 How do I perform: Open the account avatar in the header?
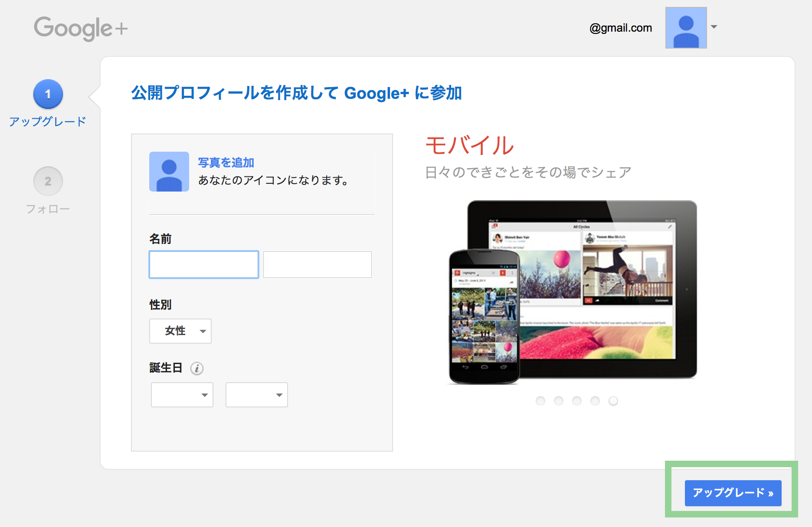(x=686, y=28)
